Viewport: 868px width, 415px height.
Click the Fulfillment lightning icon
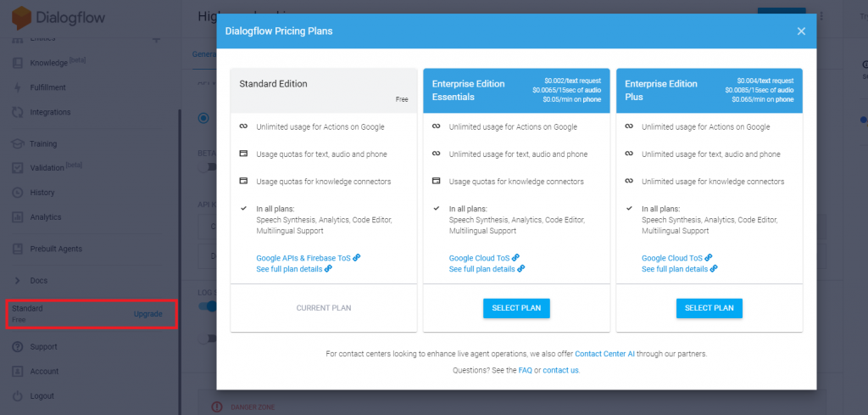18,87
